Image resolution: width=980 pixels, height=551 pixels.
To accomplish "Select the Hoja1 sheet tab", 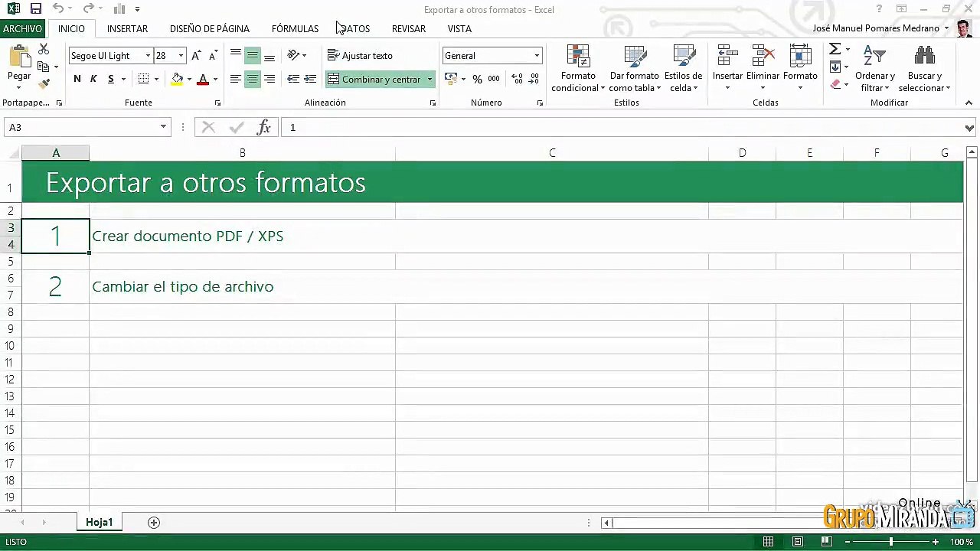I will (x=100, y=522).
